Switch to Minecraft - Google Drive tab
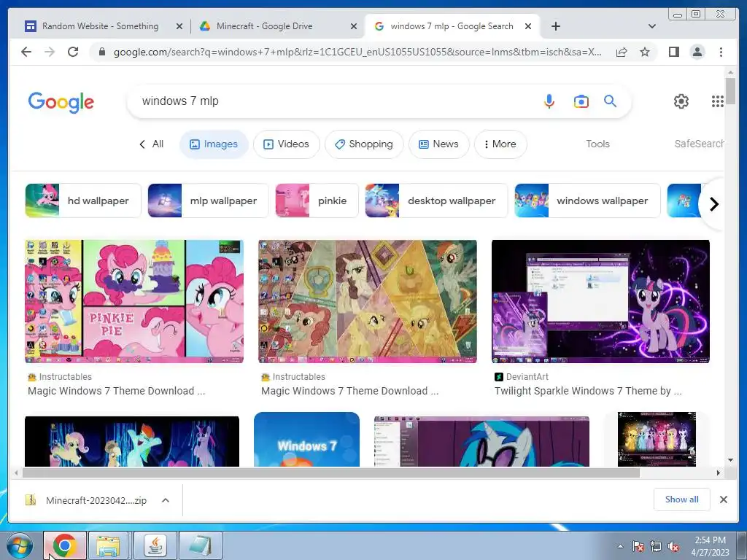The height and width of the screenshot is (560, 747). 264,26
